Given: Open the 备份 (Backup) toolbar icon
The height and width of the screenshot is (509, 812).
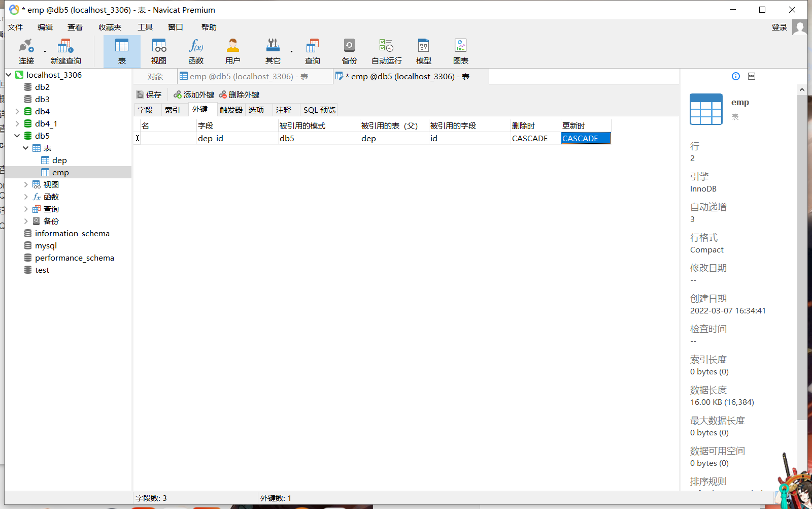Looking at the screenshot, I should tap(349, 51).
